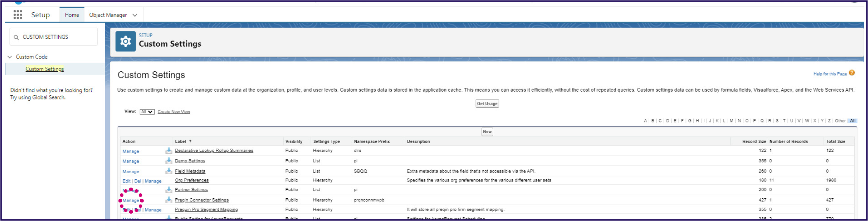Click installed-package icon beside Preqin Connector Settings

169,200
